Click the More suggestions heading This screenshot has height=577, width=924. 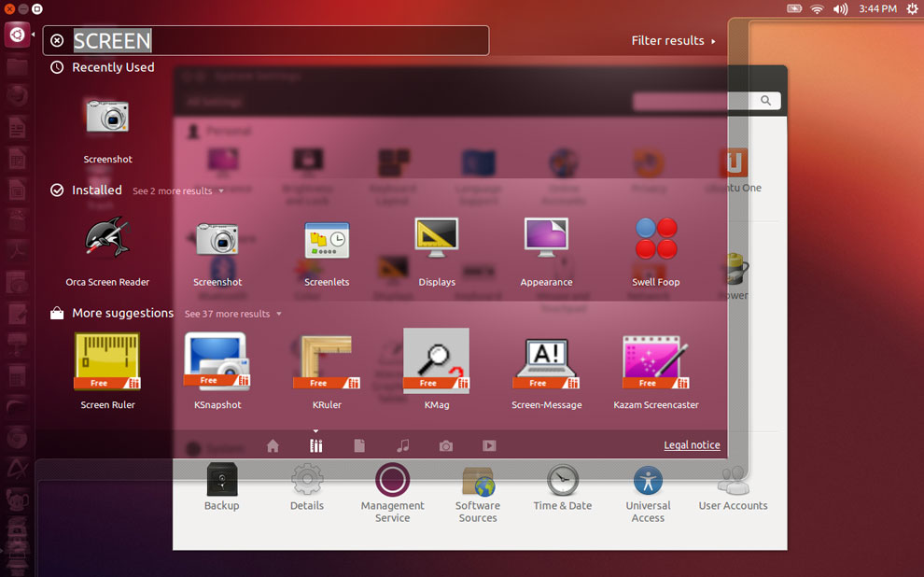pos(122,313)
